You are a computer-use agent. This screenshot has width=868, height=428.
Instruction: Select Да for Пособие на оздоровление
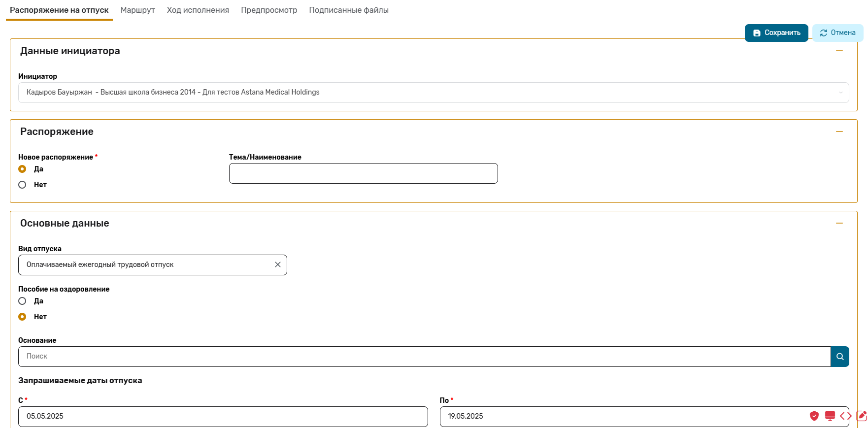(22, 301)
